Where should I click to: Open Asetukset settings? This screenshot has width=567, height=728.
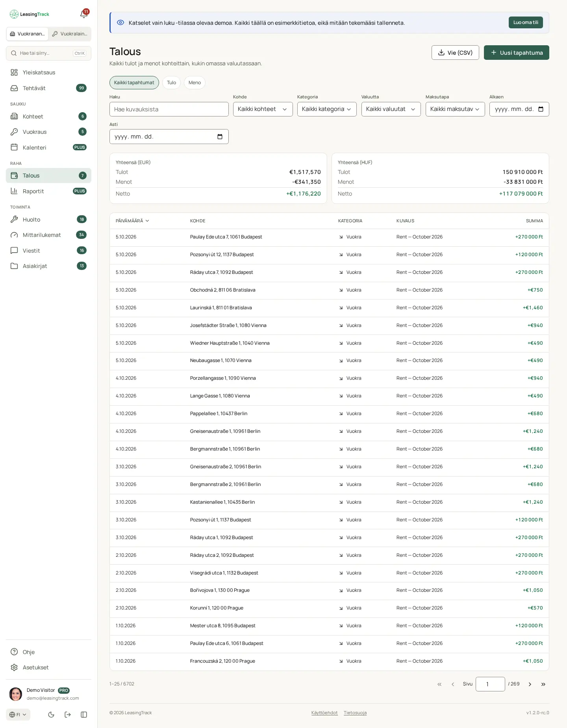tap(48, 667)
